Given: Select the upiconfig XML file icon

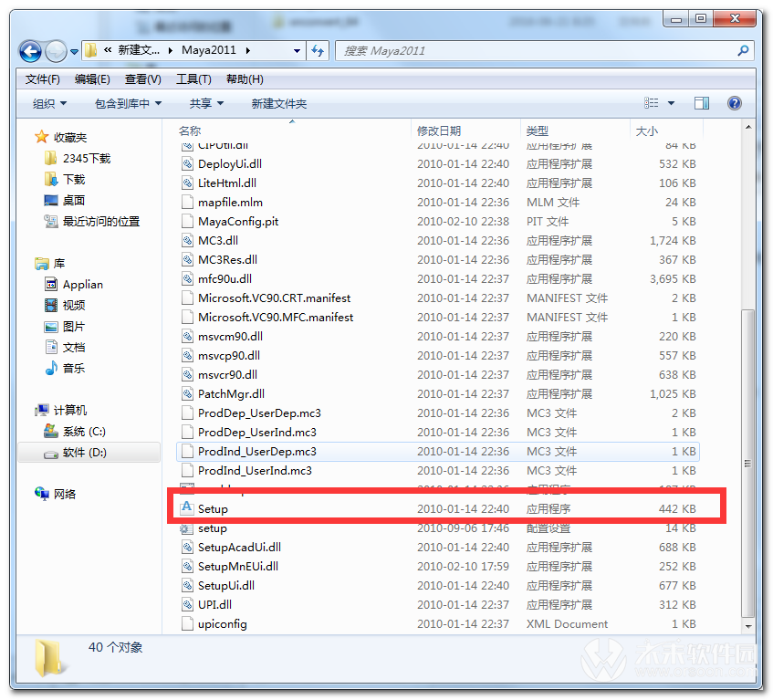Looking at the screenshot, I should click(187, 624).
